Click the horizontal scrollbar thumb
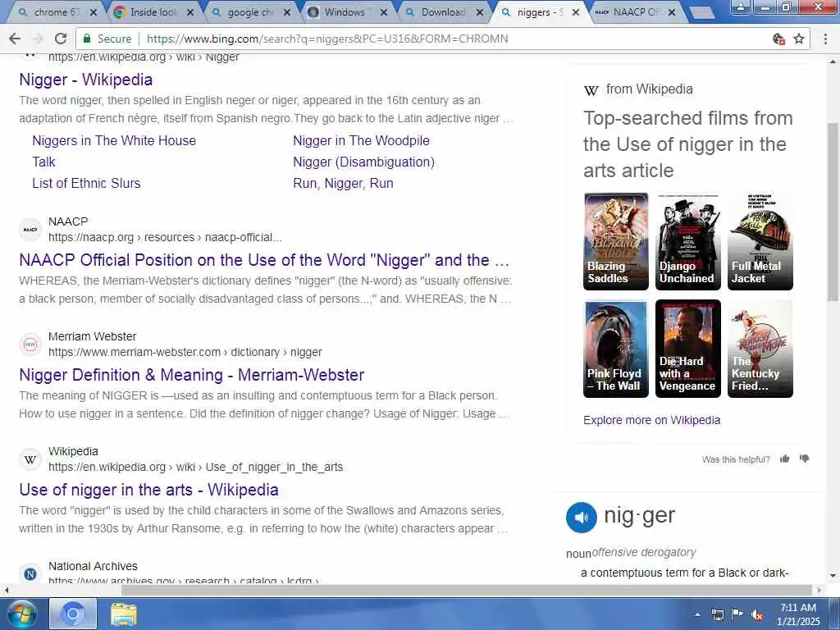Viewport: 840px width, 630px height. (x=466, y=590)
